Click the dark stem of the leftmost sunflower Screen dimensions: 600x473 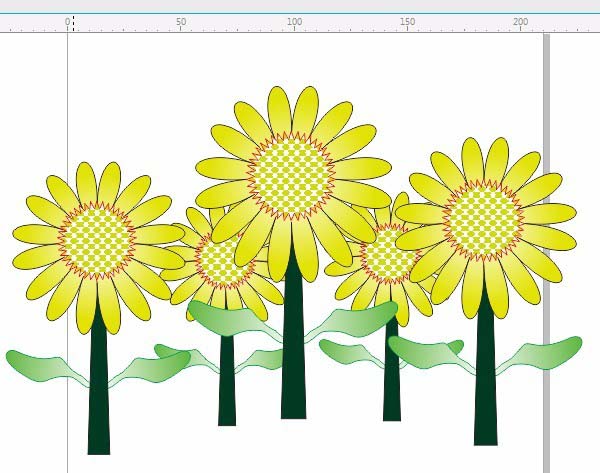pos(99,379)
